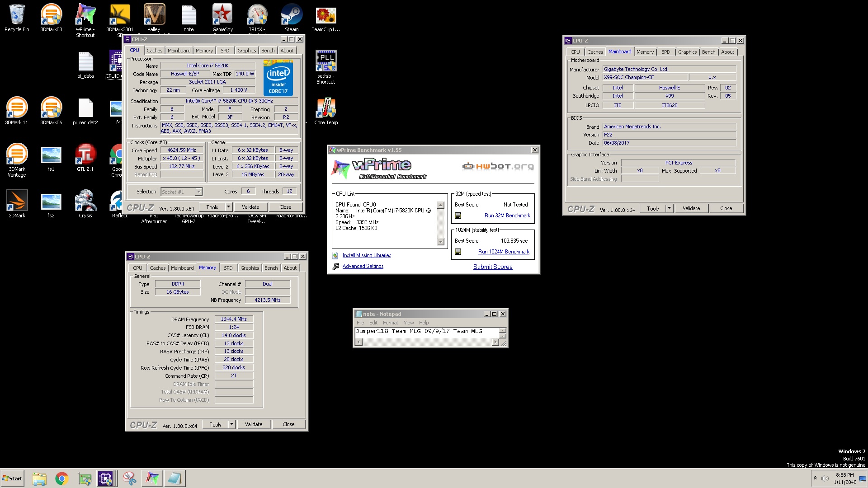Open pi_data file icon
868x488 pixels.
[x=85, y=66]
